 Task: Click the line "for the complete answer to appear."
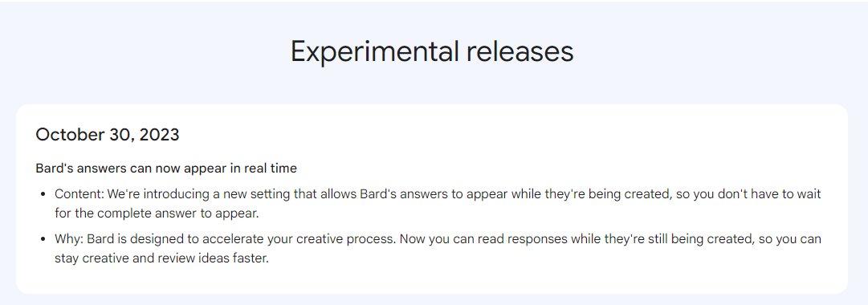(157, 213)
